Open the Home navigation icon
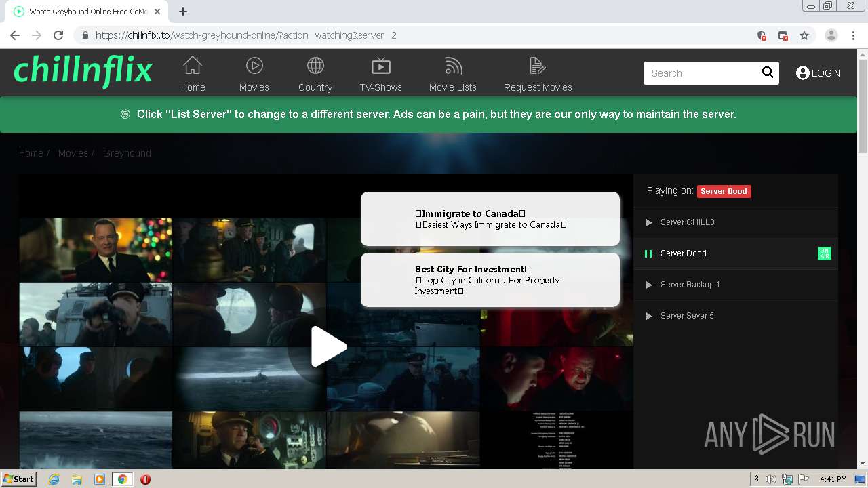The image size is (868, 488). click(193, 66)
